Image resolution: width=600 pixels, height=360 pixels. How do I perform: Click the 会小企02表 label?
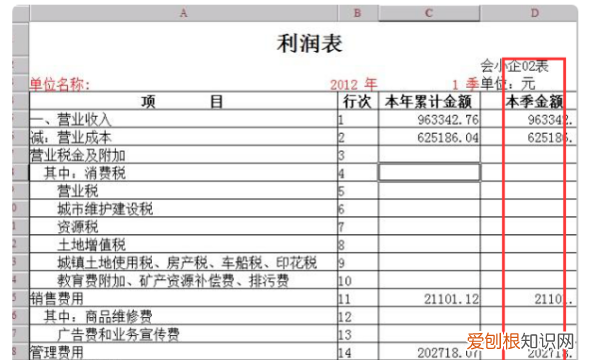pyautogui.click(x=514, y=66)
